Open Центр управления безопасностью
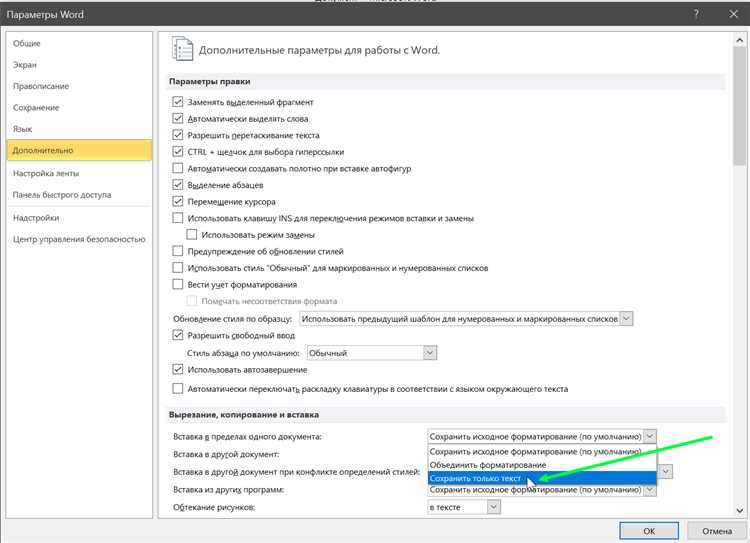 pos(79,239)
